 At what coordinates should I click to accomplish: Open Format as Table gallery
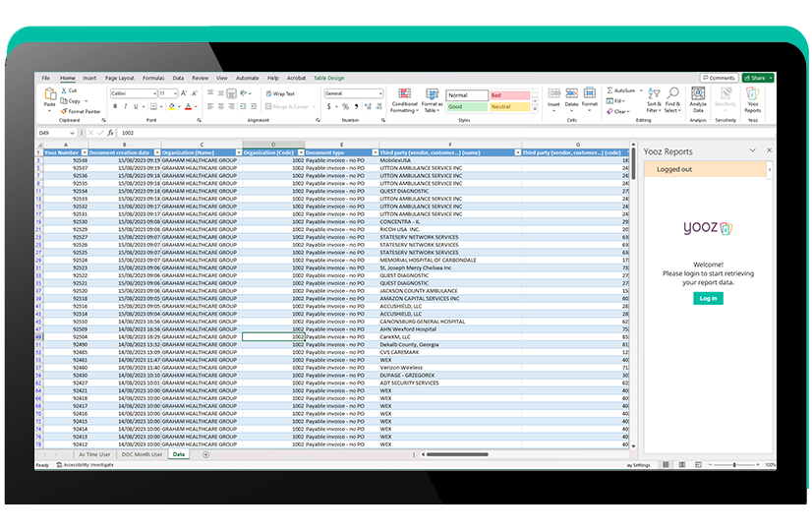pos(432,100)
